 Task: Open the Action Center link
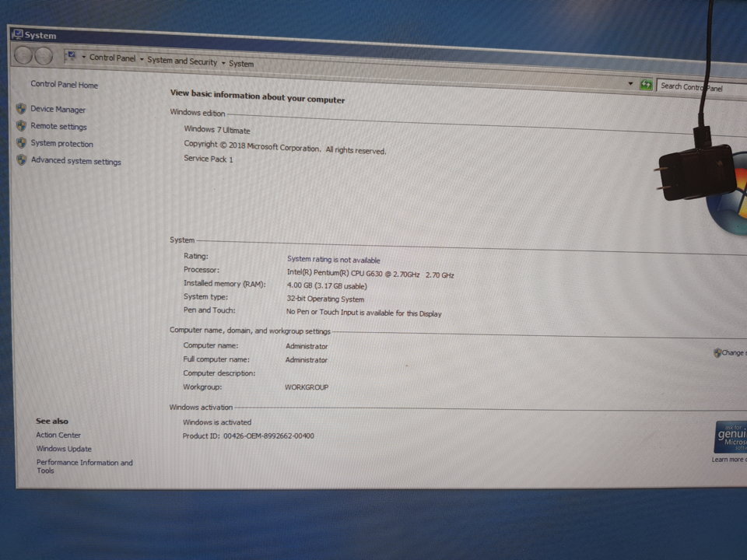tap(58, 435)
